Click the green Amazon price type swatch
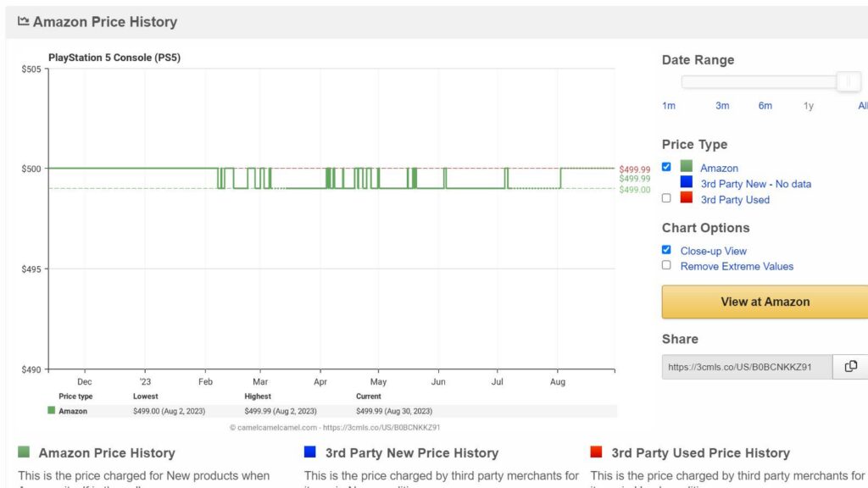The height and width of the screenshot is (488, 868). (687, 167)
